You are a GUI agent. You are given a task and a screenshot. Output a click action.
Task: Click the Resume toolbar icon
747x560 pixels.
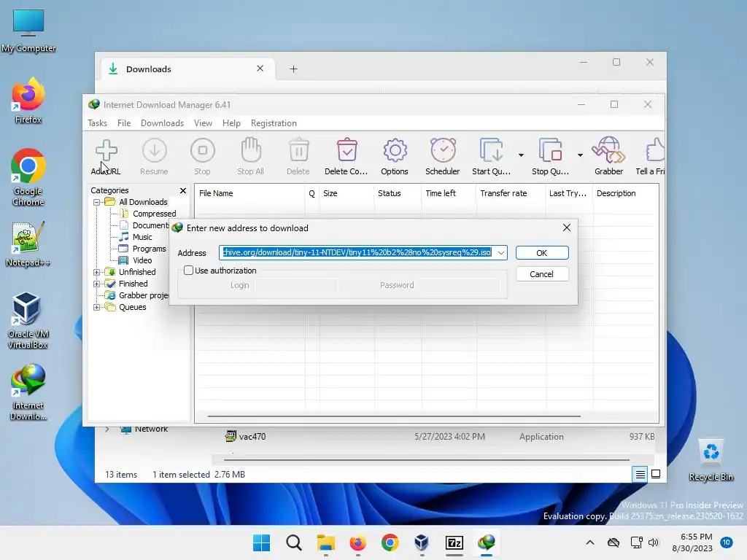pos(155,150)
